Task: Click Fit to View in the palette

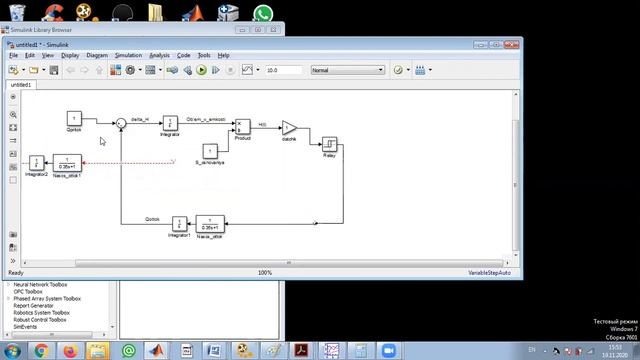Action: 13,128
